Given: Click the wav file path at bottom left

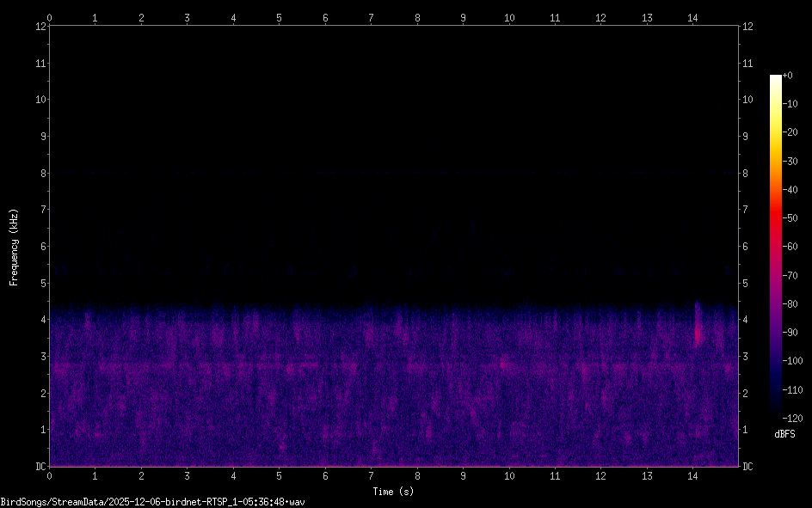Looking at the screenshot, I should [x=153, y=501].
